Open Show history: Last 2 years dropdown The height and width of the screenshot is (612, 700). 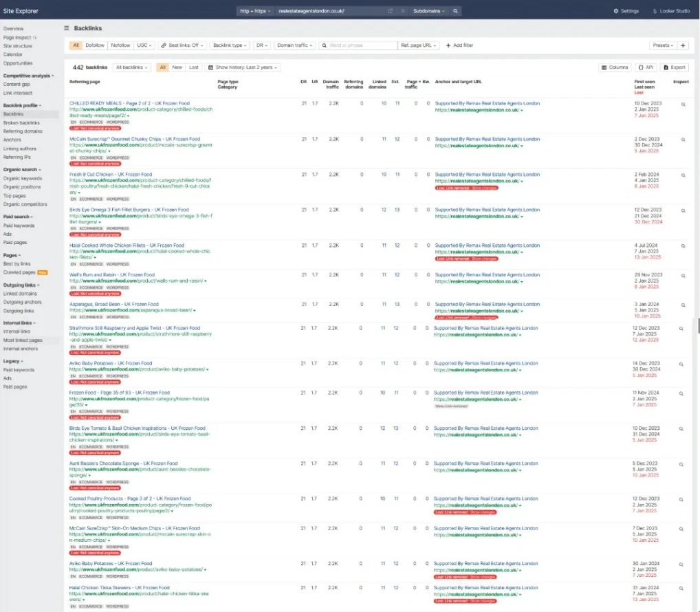pos(243,67)
